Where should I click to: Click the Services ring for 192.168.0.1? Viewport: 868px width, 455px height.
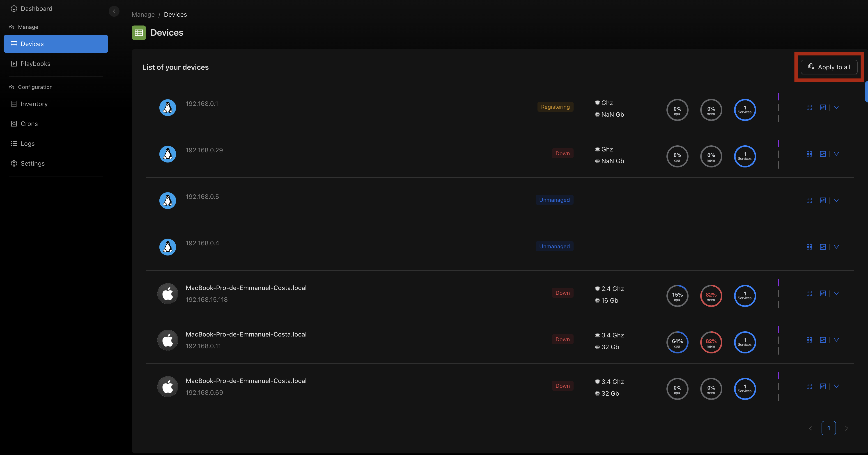point(745,110)
